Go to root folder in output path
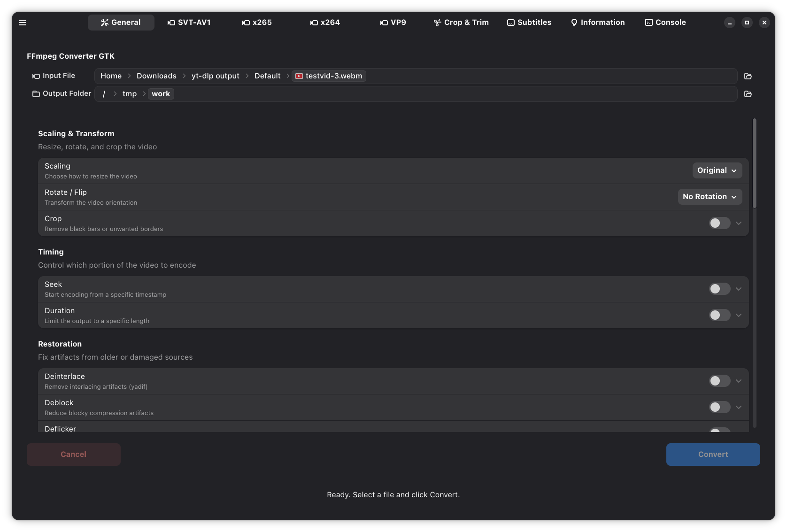This screenshot has width=787, height=532. point(104,94)
